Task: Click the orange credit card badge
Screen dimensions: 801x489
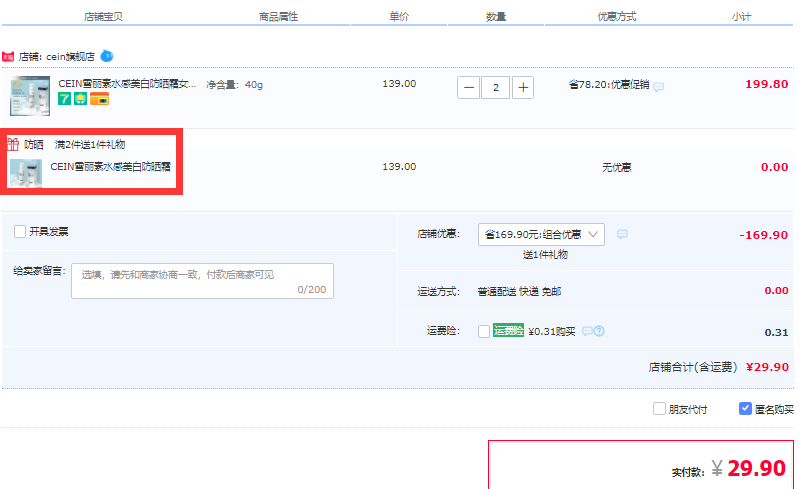Action: pos(99,99)
